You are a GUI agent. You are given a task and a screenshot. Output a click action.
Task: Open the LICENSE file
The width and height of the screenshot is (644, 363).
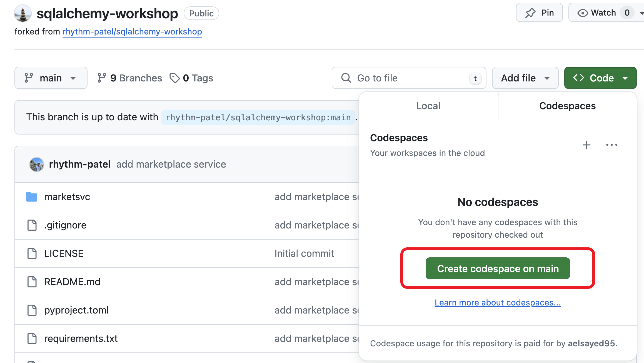[x=64, y=253]
